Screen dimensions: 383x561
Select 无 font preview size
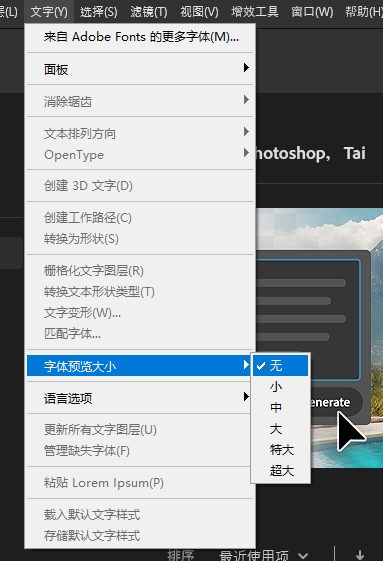point(280,365)
